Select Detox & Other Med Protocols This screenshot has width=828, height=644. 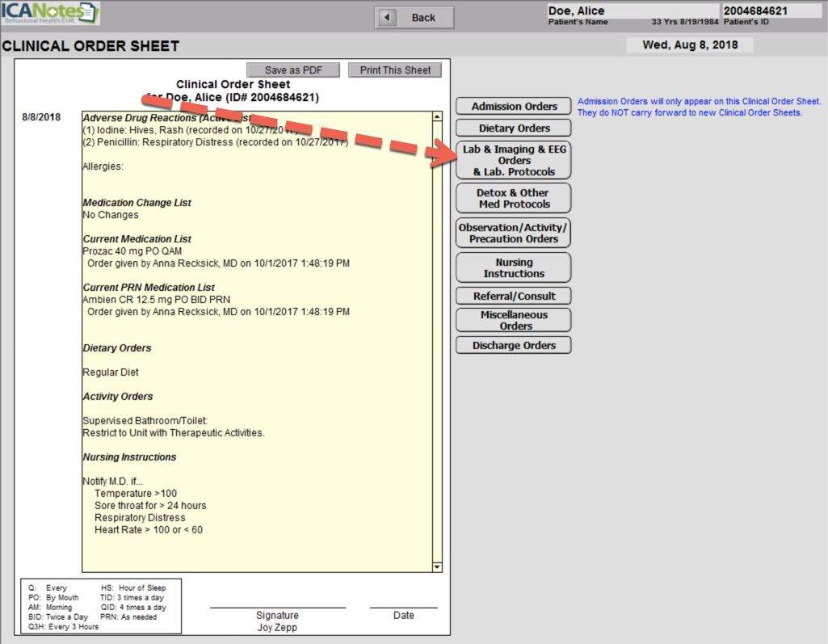pos(514,198)
